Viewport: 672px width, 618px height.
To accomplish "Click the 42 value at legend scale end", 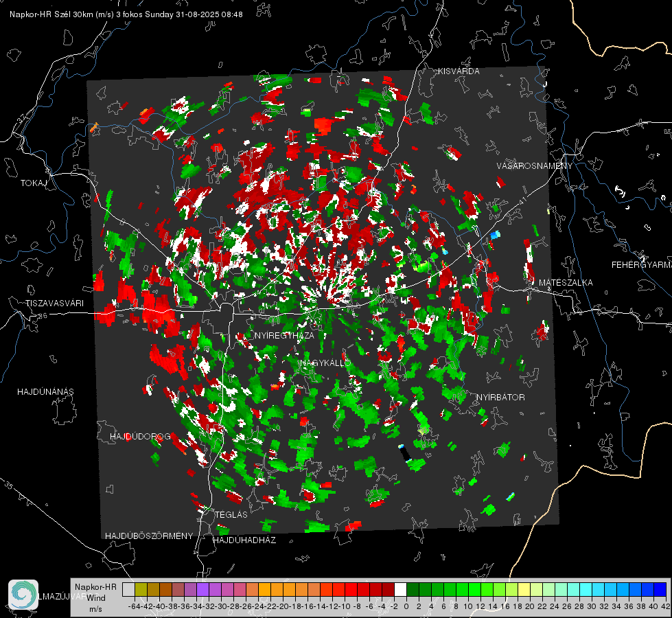I will tap(666, 606).
